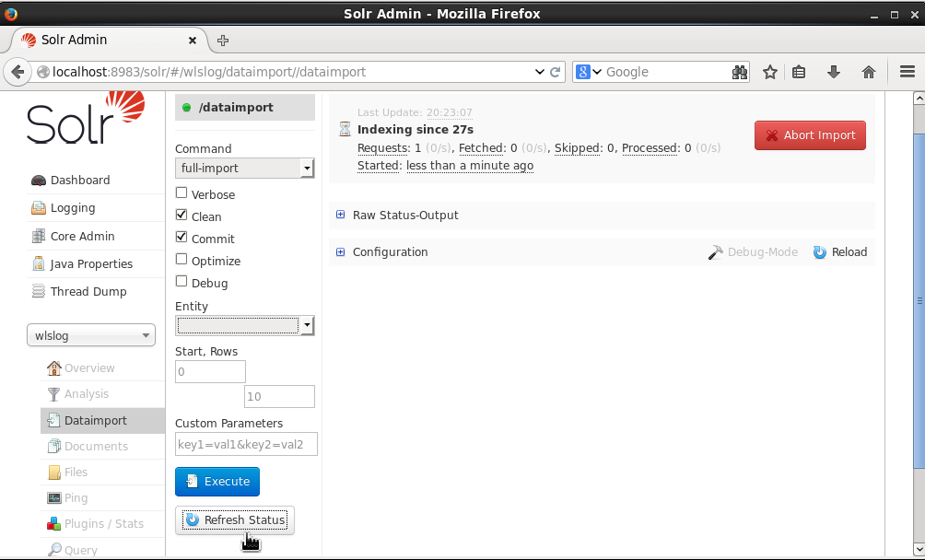Show bookmarks list icon
Viewport: 925px width, 560px height.
pyautogui.click(x=799, y=72)
